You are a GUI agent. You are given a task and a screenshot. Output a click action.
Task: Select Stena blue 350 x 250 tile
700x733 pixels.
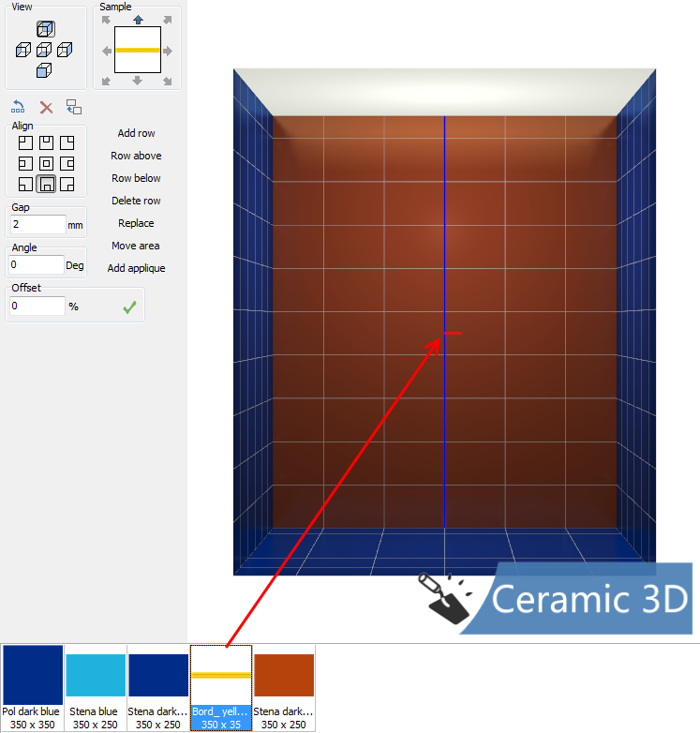(x=96, y=688)
